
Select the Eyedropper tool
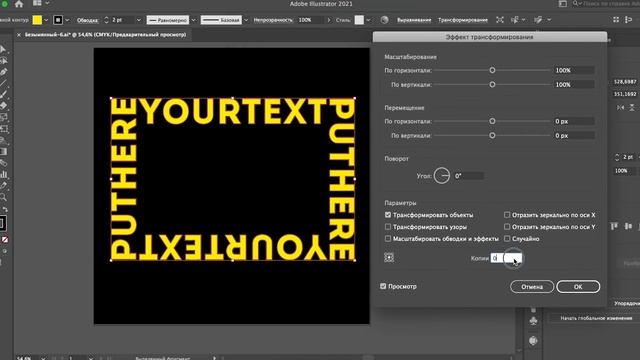pos(3,186)
